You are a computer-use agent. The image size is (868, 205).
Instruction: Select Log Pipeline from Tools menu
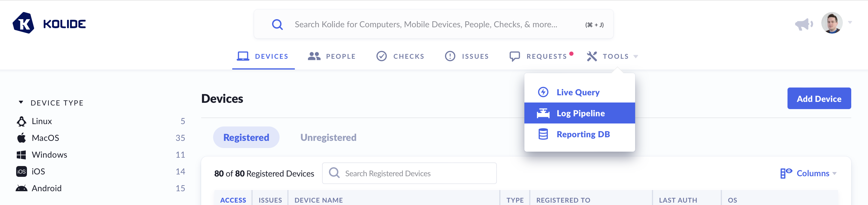click(x=580, y=113)
